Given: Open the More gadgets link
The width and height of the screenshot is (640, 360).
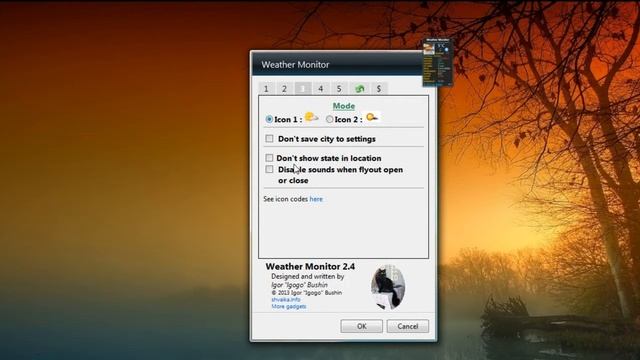Looking at the screenshot, I should coord(289,307).
